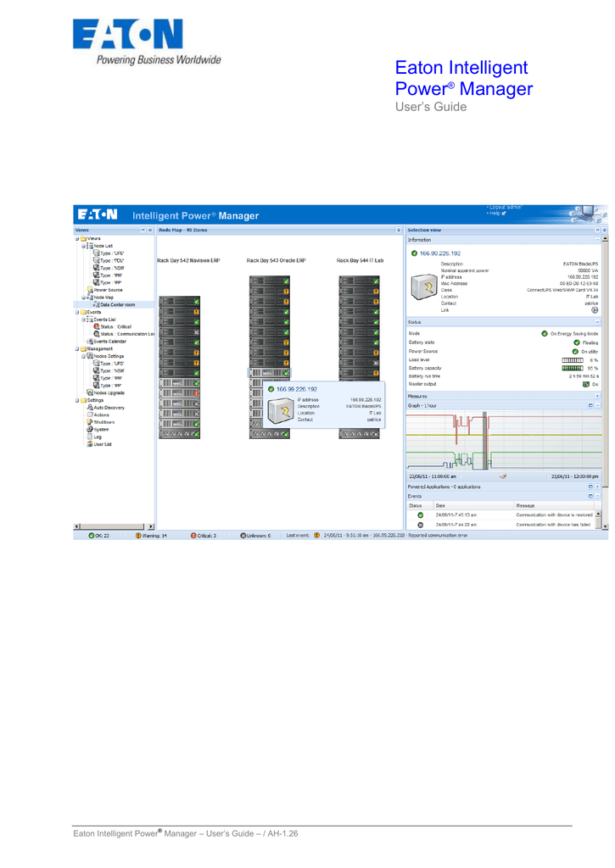This screenshot has width=615, height=868.
Task: Click the Logout 'admin' link
Action: (x=506, y=208)
